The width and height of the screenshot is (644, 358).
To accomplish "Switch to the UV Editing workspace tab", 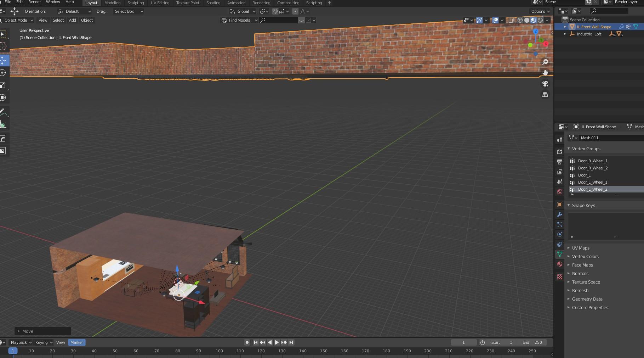I will pyautogui.click(x=160, y=3).
